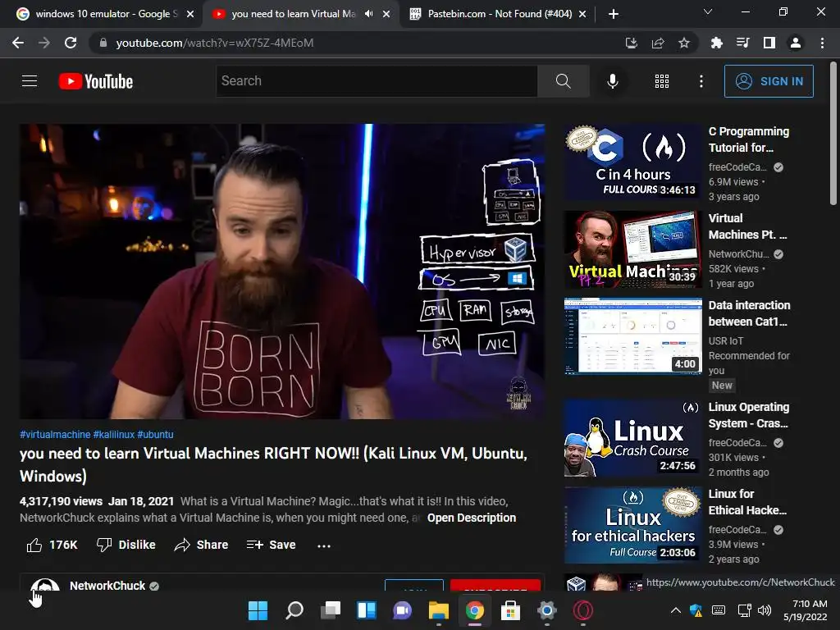Open Virtual Machines Pt. 2 thumbnail
The image size is (840, 630).
(632, 249)
